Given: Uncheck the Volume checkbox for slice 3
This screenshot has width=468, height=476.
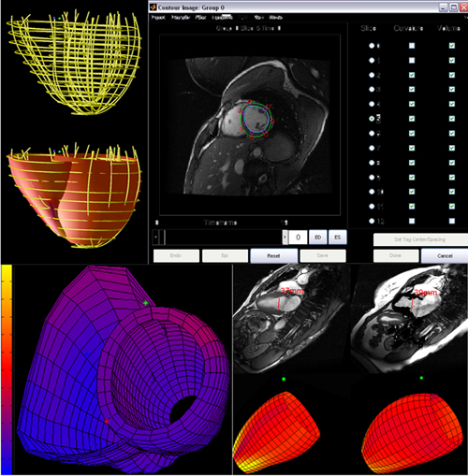Looking at the screenshot, I should pyautogui.click(x=452, y=89).
